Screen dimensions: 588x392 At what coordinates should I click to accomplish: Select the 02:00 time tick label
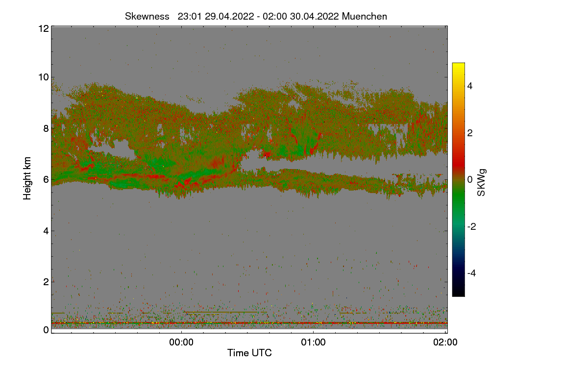coord(445,343)
